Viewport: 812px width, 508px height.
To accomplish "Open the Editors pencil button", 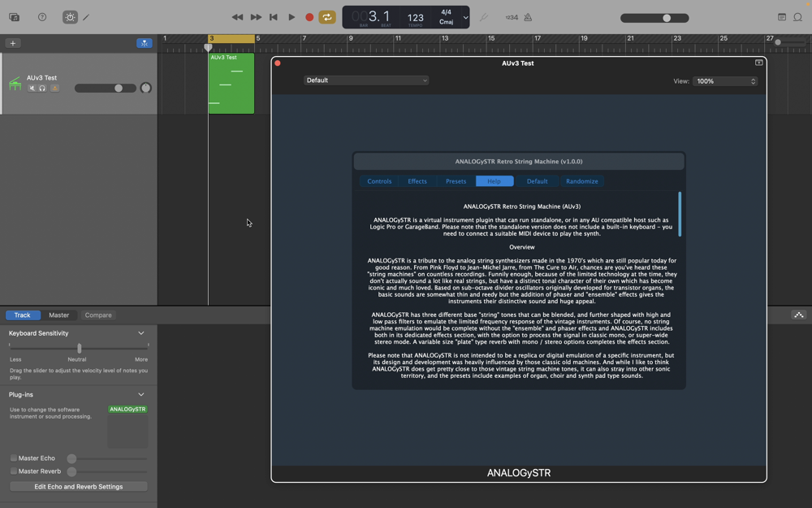I will point(86,17).
